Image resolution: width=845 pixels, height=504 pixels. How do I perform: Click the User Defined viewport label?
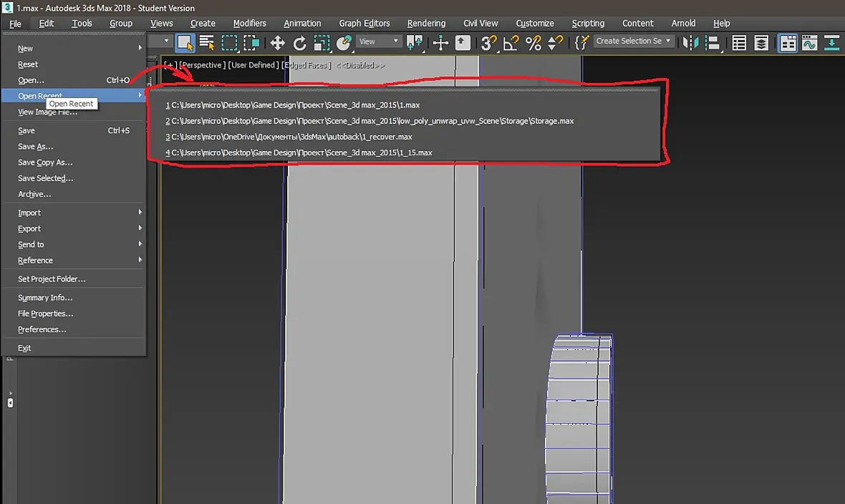[x=253, y=65]
